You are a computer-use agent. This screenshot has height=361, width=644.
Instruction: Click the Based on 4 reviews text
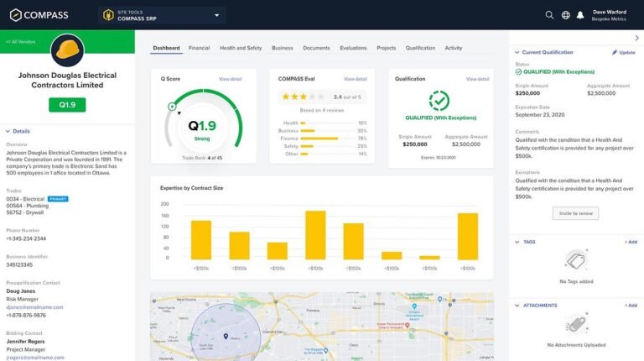322,111
